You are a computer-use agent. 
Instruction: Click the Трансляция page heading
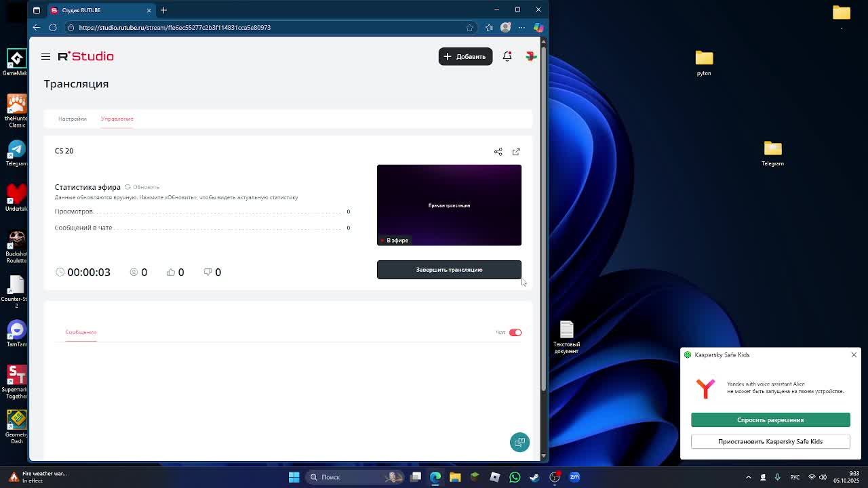76,84
